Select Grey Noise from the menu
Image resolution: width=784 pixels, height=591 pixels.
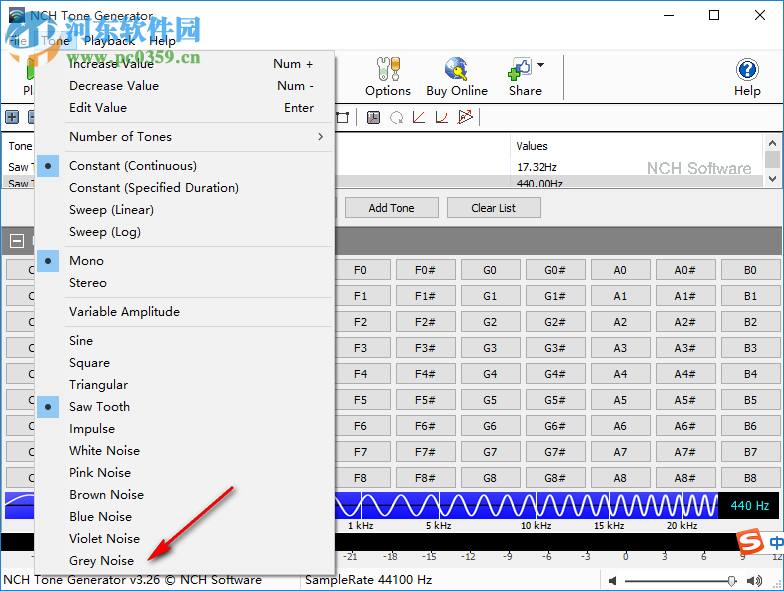click(101, 561)
